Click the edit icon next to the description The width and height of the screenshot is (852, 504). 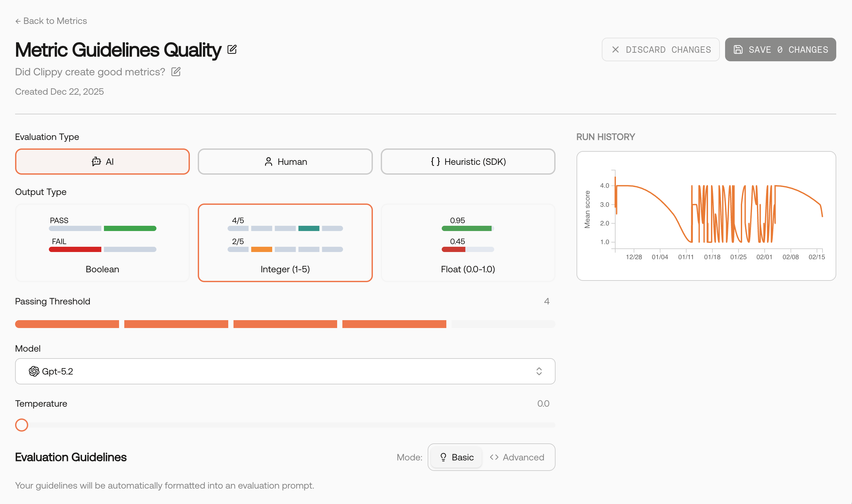(176, 72)
